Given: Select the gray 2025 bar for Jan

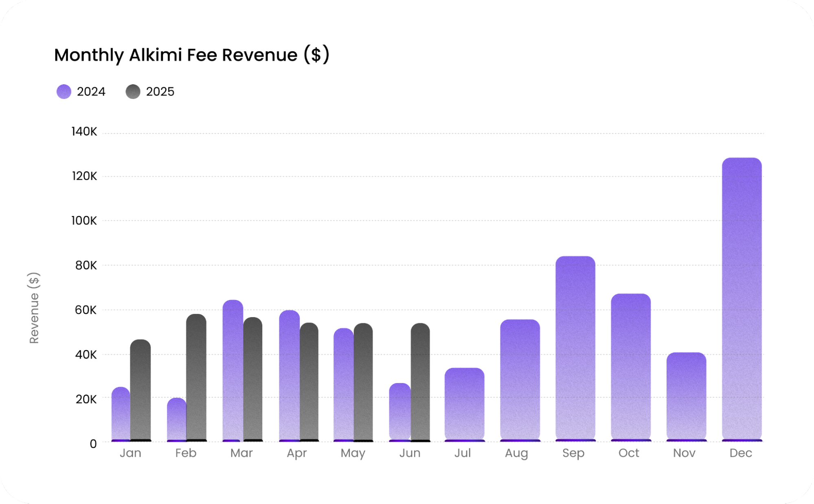Looking at the screenshot, I should pos(140,390).
